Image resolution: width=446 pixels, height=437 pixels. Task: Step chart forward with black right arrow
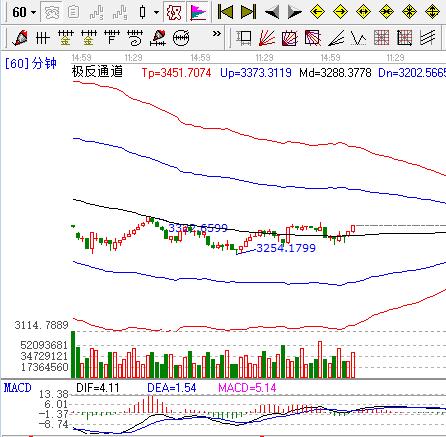[x=295, y=12]
